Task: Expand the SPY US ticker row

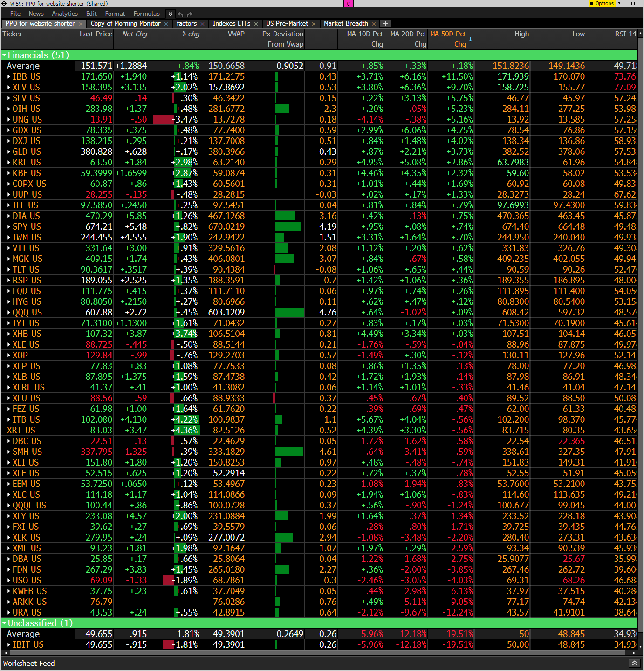Action: (9, 227)
